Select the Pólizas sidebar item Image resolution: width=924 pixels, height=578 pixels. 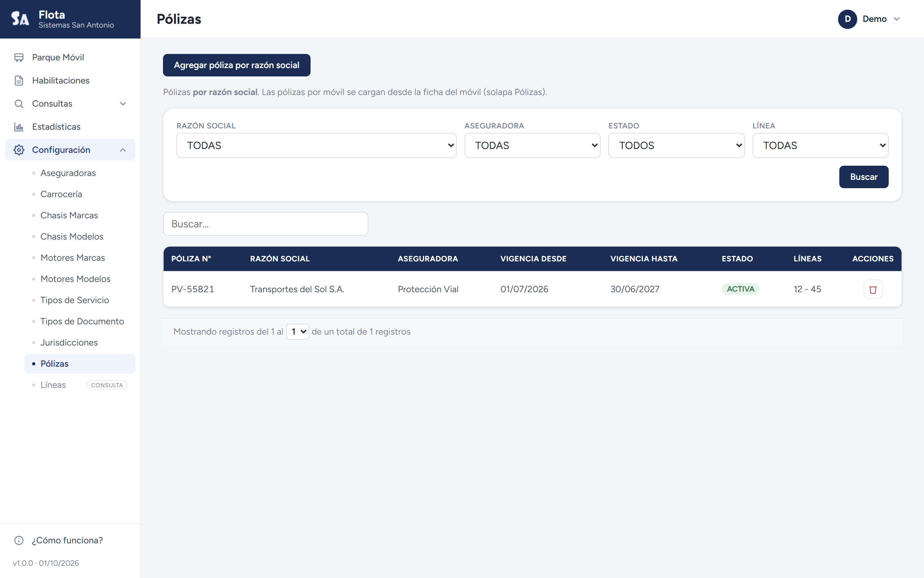(80, 363)
